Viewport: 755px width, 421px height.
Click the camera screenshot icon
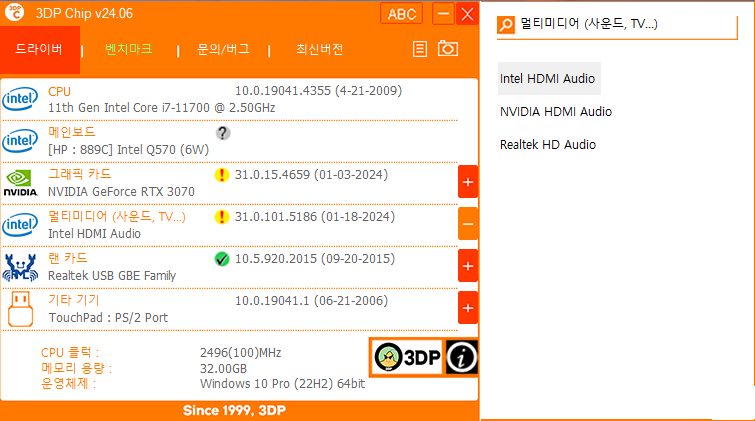[448, 49]
